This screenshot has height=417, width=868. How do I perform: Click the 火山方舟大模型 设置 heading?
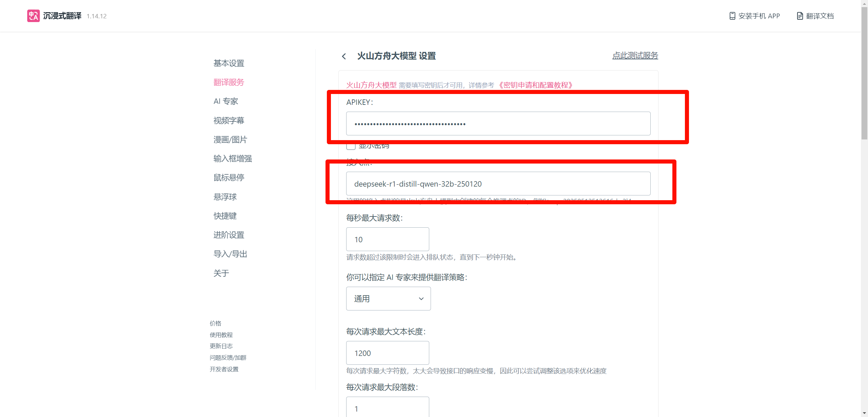(x=396, y=56)
